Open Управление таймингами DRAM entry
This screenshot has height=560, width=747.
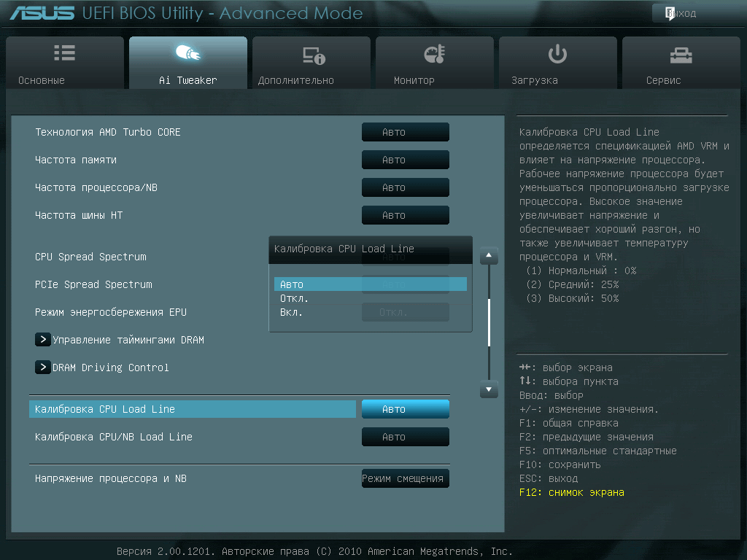(x=128, y=340)
